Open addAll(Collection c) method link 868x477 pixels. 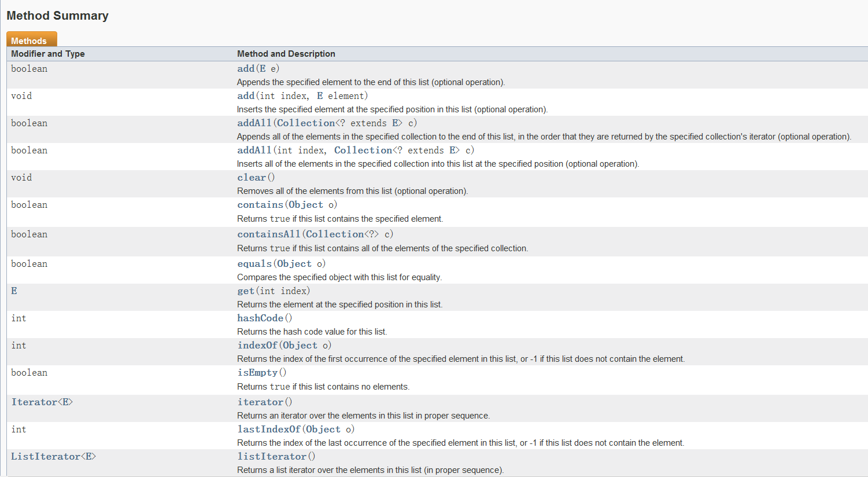(x=254, y=123)
